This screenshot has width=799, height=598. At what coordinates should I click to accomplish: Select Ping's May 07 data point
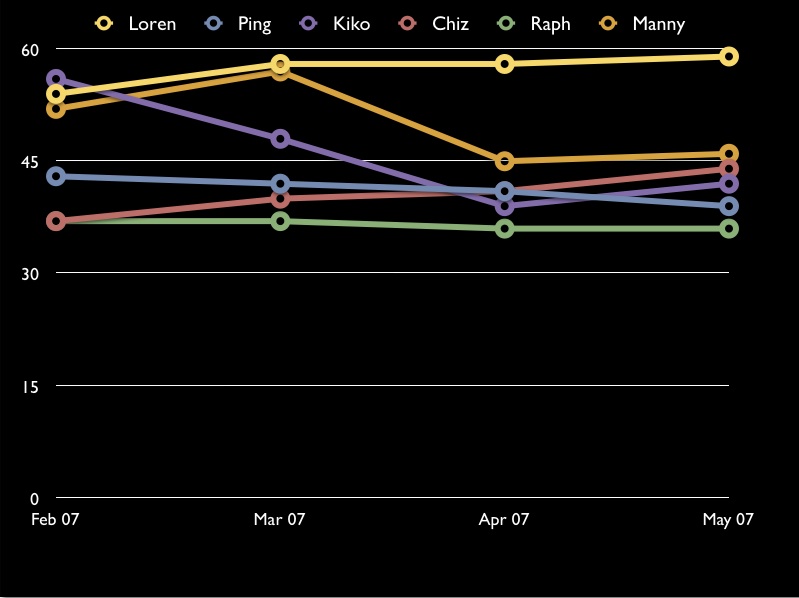click(x=729, y=206)
